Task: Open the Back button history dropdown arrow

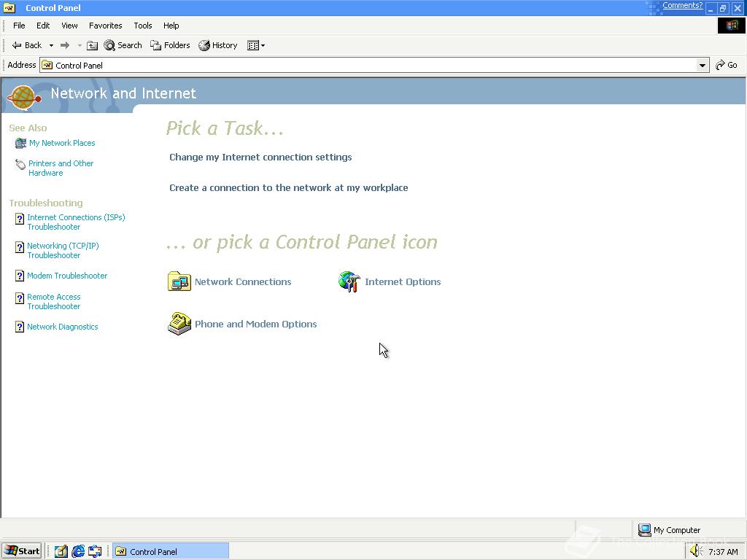Action: coord(51,45)
